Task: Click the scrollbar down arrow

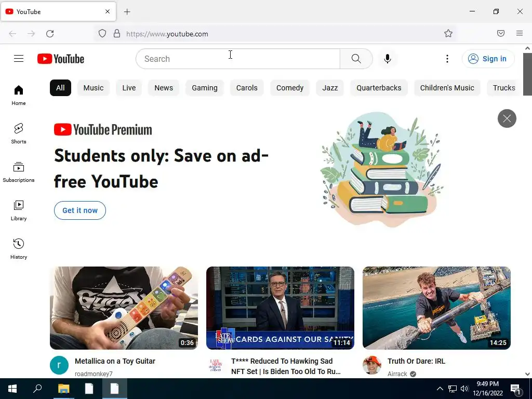Action: click(x=528, y=374)
